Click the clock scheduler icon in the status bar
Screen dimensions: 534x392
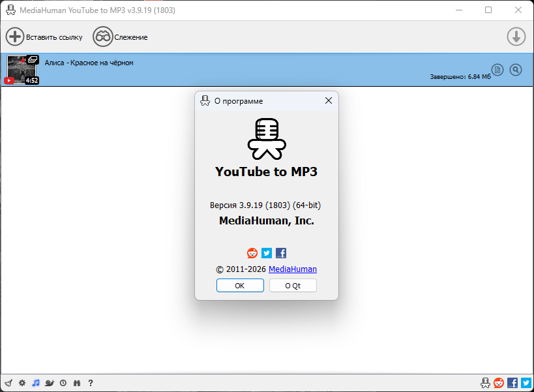coord(63,383)
